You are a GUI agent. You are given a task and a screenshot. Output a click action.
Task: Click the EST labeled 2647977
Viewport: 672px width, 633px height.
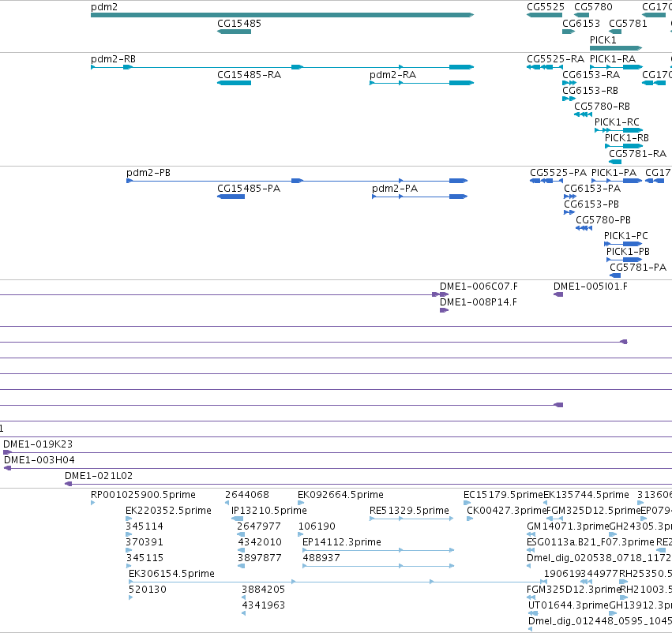pyautogui.click(x=259, y=526)
